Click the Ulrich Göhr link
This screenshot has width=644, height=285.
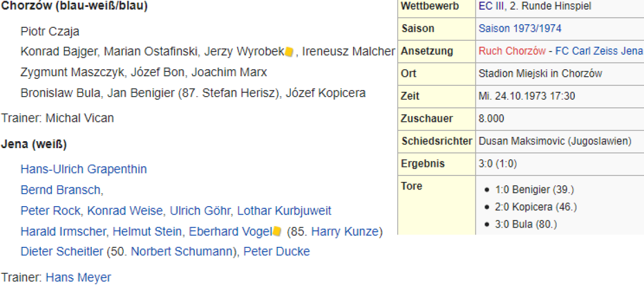click(201, 211)
